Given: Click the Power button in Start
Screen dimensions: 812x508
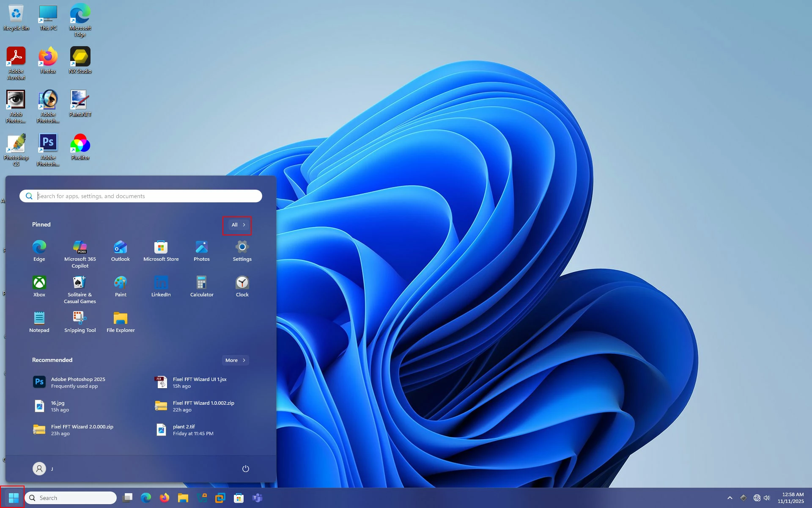Looking at the screenshot, I should tap(245, 469).
